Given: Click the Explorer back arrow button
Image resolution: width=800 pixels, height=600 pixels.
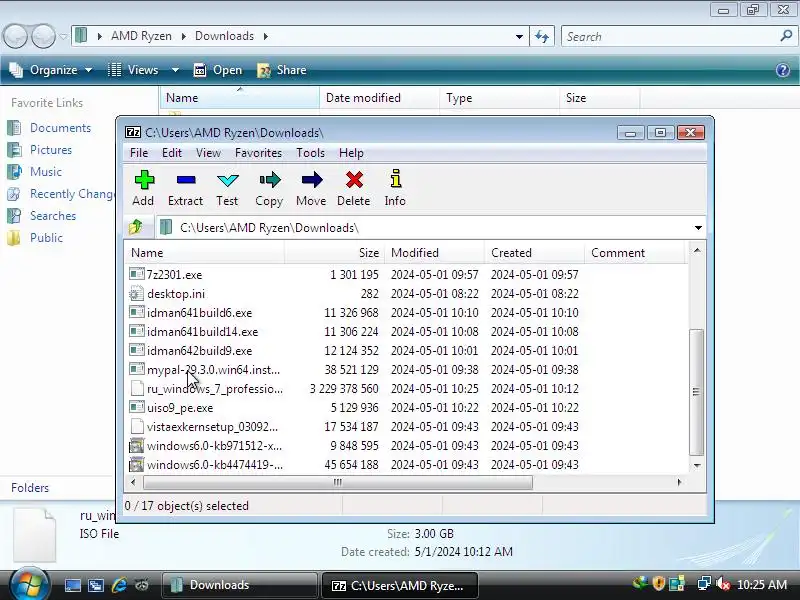Looking at the screenshot, I should pyautogui.click(x=15, y=36).
